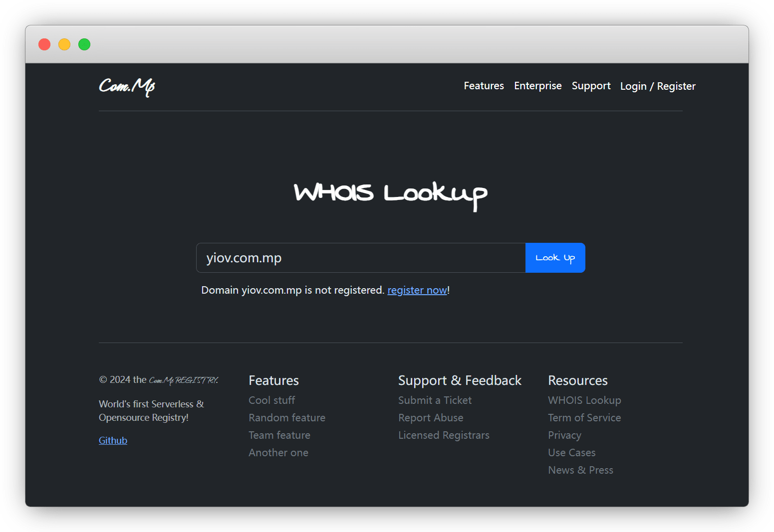Image resolution: width=774 pixels, height=532 pixels.
Task: Select "Team feature" in footer
Action: [279, 435]
